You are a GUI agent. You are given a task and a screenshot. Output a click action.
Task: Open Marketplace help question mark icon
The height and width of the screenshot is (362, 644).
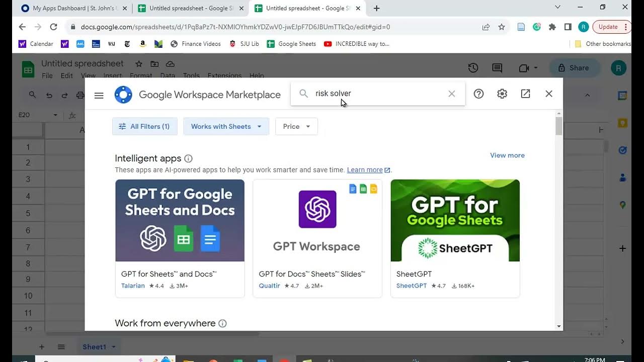click(478, 94)
